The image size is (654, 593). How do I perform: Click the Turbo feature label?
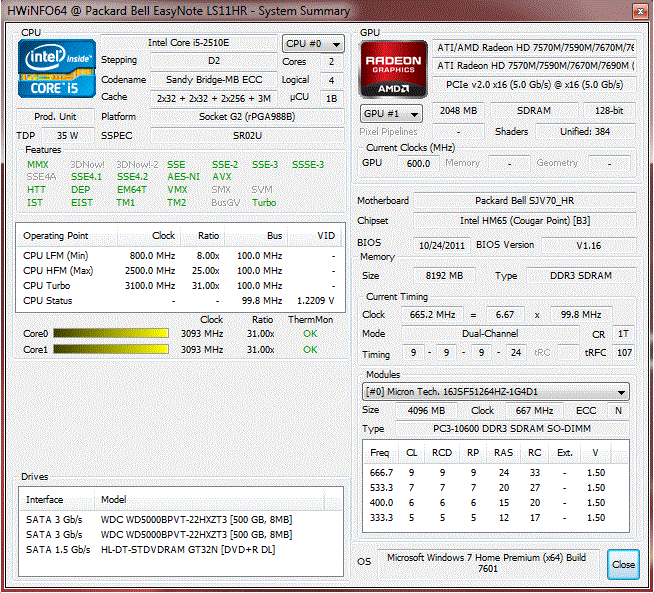pos(264,203)
